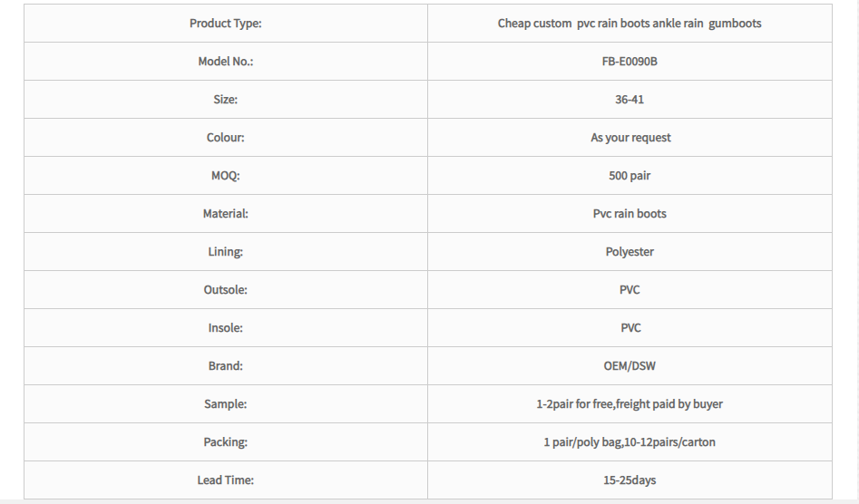Click the Packing label cell
The width and height of the screenshot is (859, 504).
tap(226, 442)
